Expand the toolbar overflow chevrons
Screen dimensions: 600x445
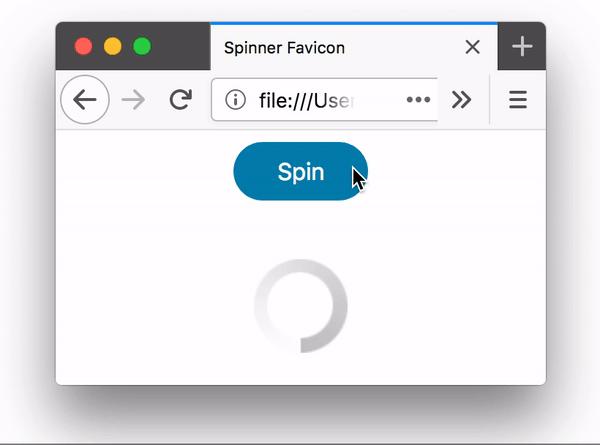pyautogui.click(x=461, y=100)
